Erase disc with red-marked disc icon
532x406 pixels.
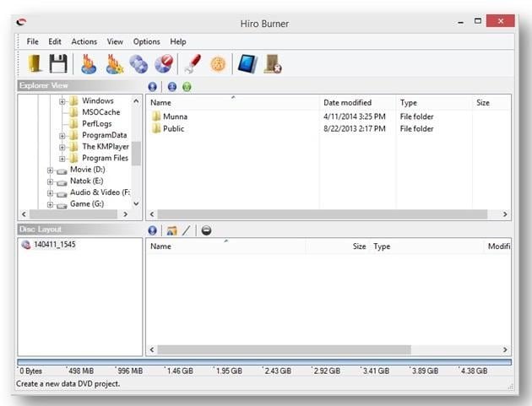tap(164, 63)
